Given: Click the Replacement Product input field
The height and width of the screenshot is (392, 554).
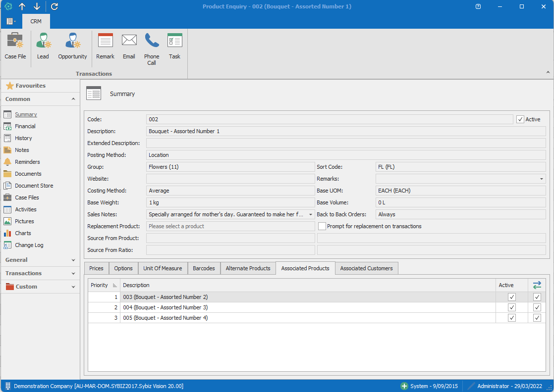Looking at the screenshot, I should click(230, 226).
